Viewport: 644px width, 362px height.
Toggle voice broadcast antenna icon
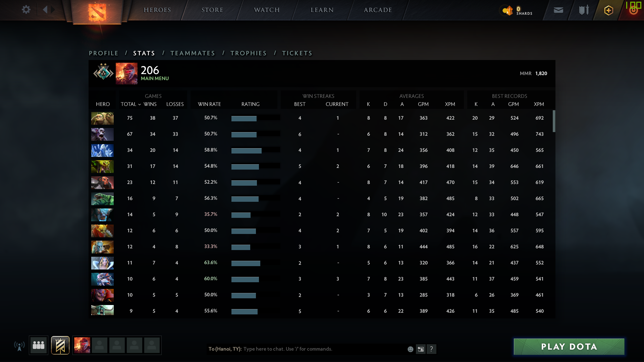(19, 346)
